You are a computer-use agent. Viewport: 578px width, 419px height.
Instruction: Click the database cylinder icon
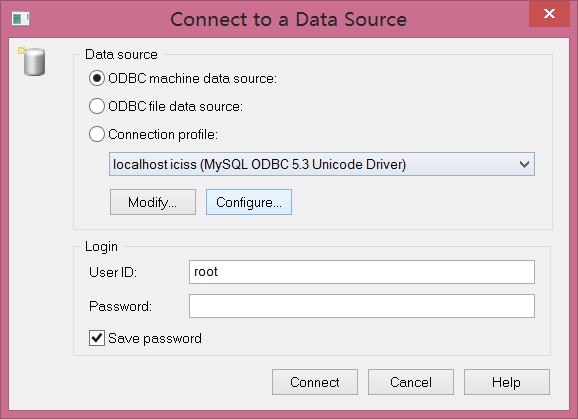(33, 62)
